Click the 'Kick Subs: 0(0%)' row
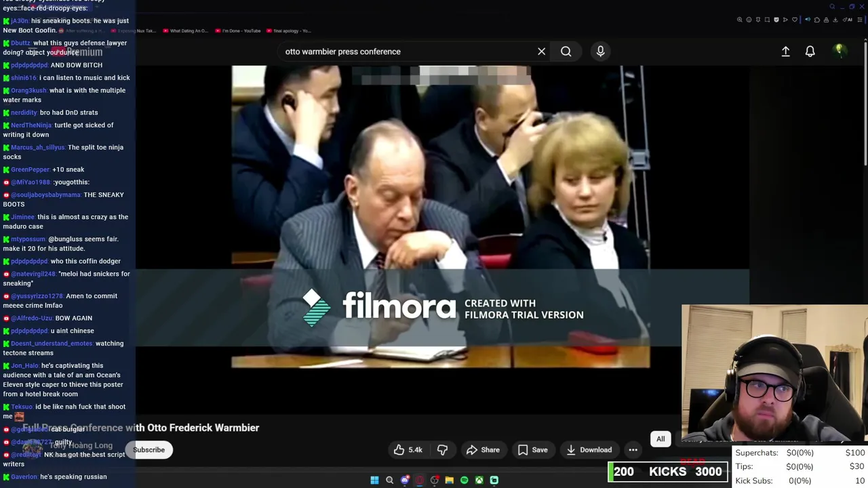The width and height of the screenshot is (868, 488). click(800, 481)
